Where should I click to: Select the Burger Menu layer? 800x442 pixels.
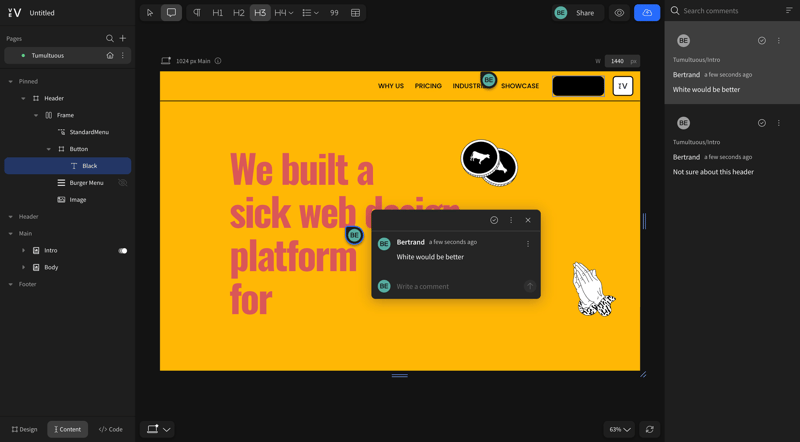pyautogui.click(x=86, y=183)
